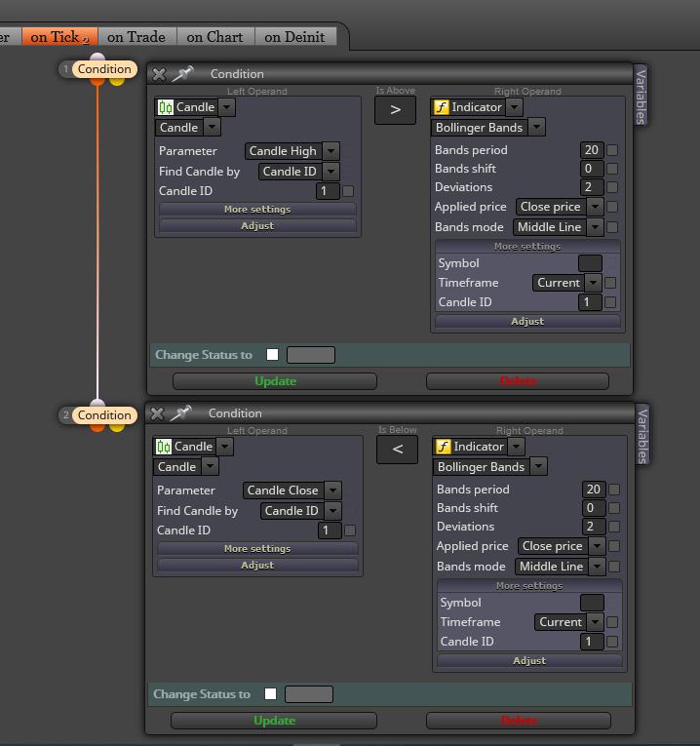Toggle left Candle ID checkbox in first Condition
700x746 pixels.
tap(348, 191)
